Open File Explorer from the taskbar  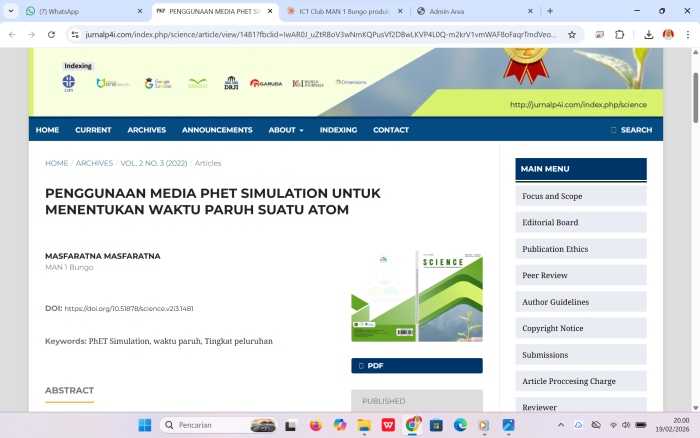pyautogui.click(x=364, y=425)
